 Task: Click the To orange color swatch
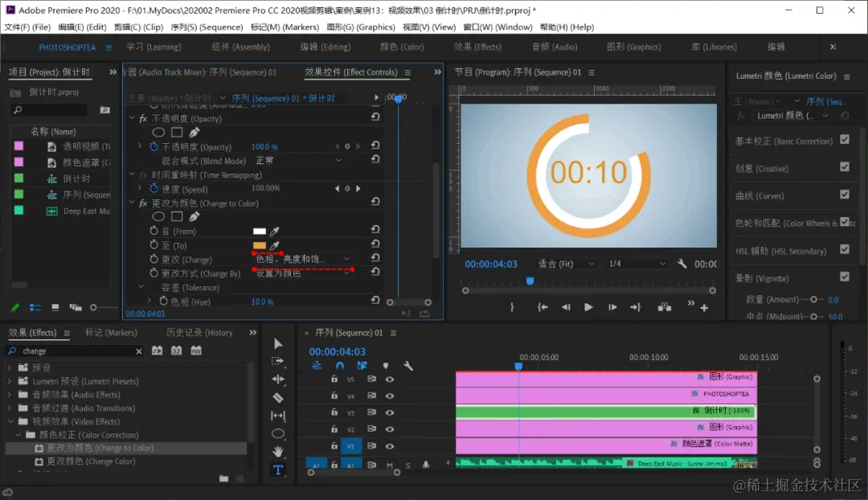tap(259, 246)
